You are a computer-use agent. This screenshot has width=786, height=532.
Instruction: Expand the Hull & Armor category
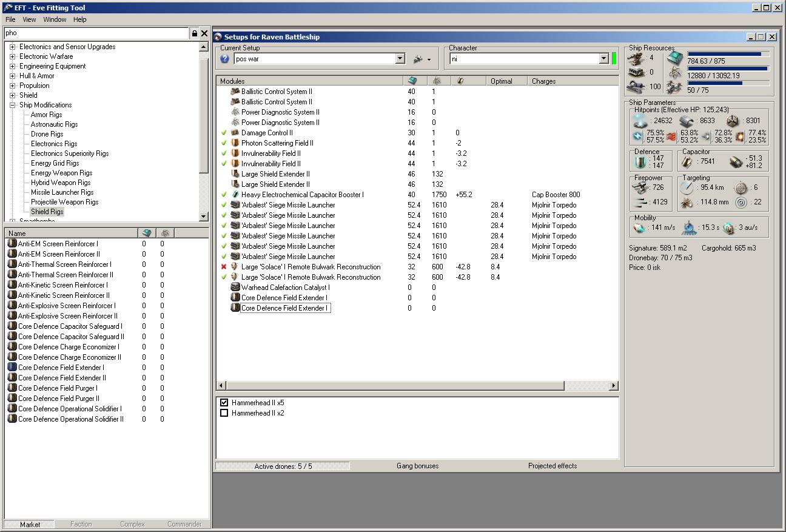[x=12, y=76]
